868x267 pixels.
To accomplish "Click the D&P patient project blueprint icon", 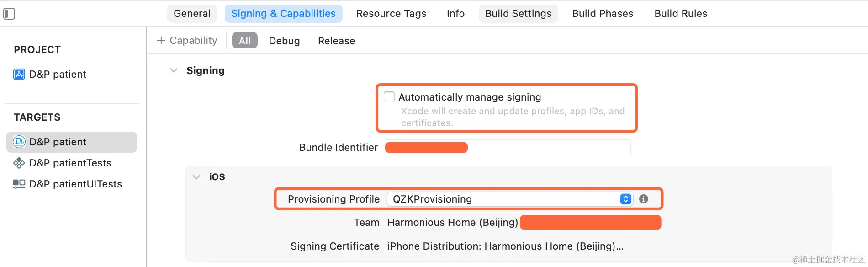I will (x=19, y=74).
